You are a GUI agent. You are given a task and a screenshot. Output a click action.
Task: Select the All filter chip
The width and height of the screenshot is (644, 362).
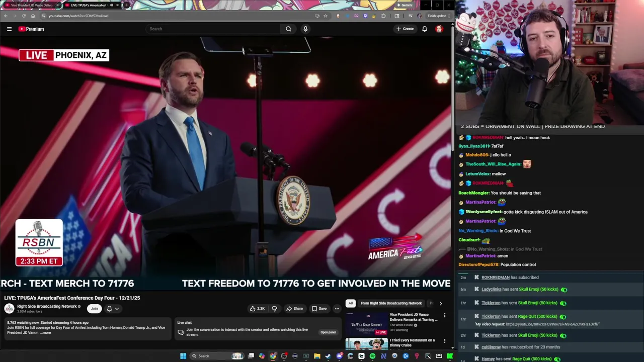(351, 303)
